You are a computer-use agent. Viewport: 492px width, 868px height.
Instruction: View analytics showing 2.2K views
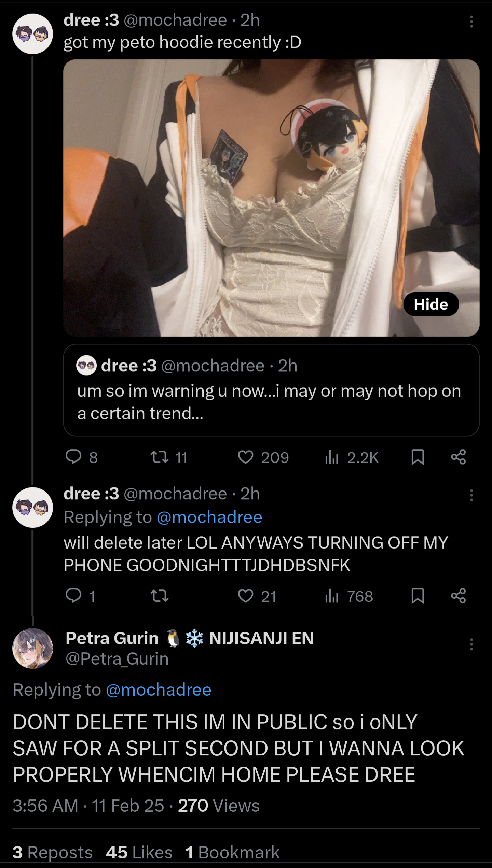tap(352, 457)
